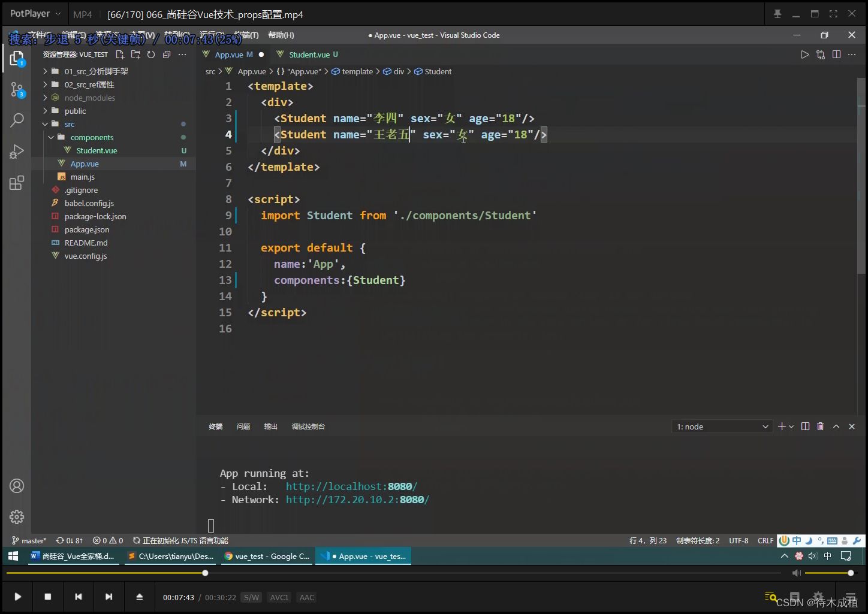The width and height of the screenshot is (868, 614).
Task: Open the http://localhost:8080/ link
Action: pyautogui.click(x=351, y=486)
